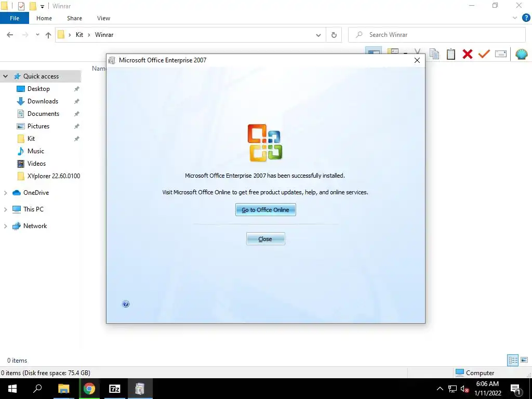The height and width of the screenshot is (399, 532).
Task: Expand the This PC tree node
Action: click(5, 209)
